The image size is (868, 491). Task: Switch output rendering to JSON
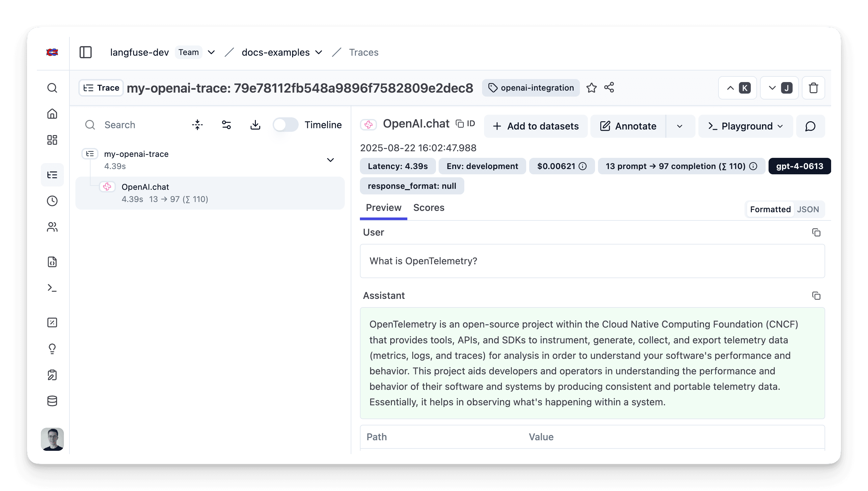click(808, 209)
